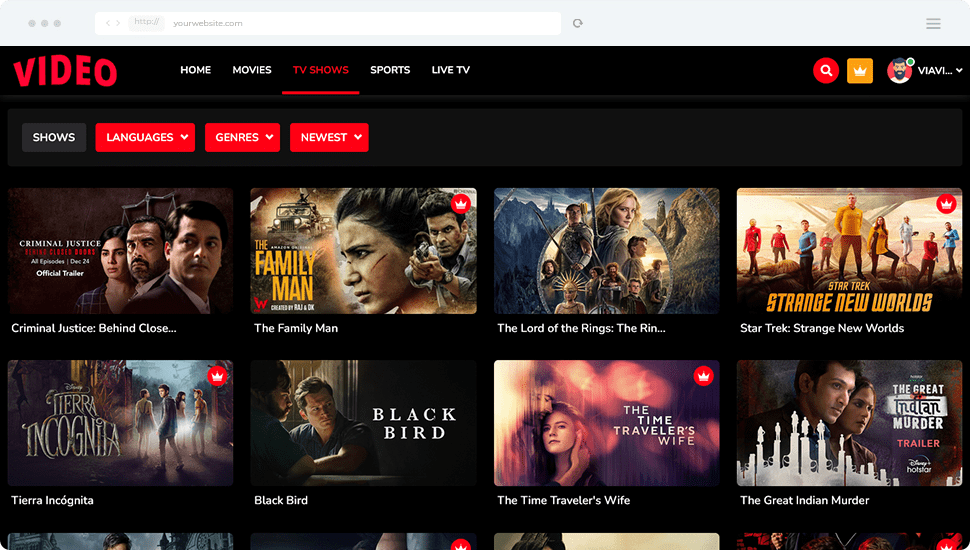Click the Criminal Justice poster thumbnail

tap(121, 251)
